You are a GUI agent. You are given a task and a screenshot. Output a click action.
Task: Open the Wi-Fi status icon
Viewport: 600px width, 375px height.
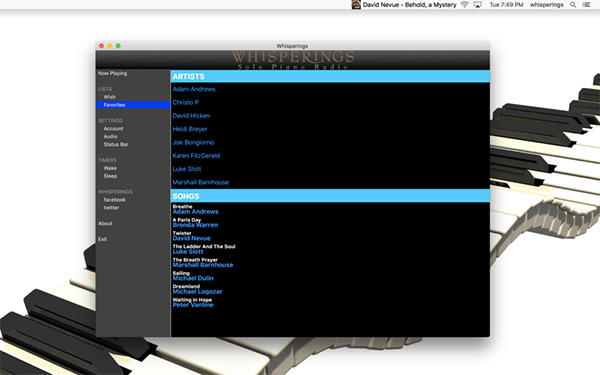(x=465, y=5)
